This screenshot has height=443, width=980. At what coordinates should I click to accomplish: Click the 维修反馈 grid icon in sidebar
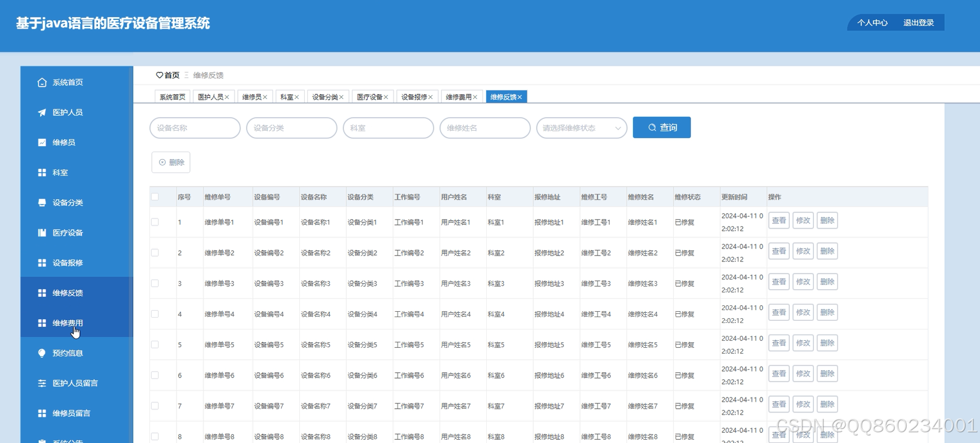(x=42, y=293)
